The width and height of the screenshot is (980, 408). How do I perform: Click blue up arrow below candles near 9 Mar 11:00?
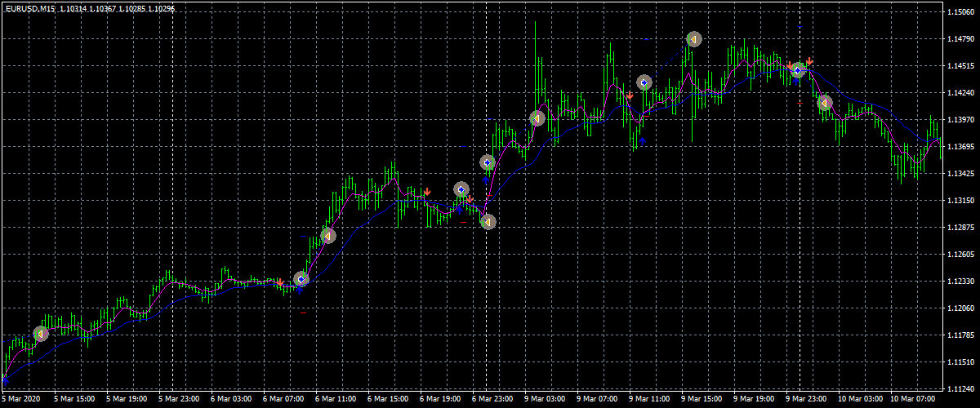coord(643,140)
